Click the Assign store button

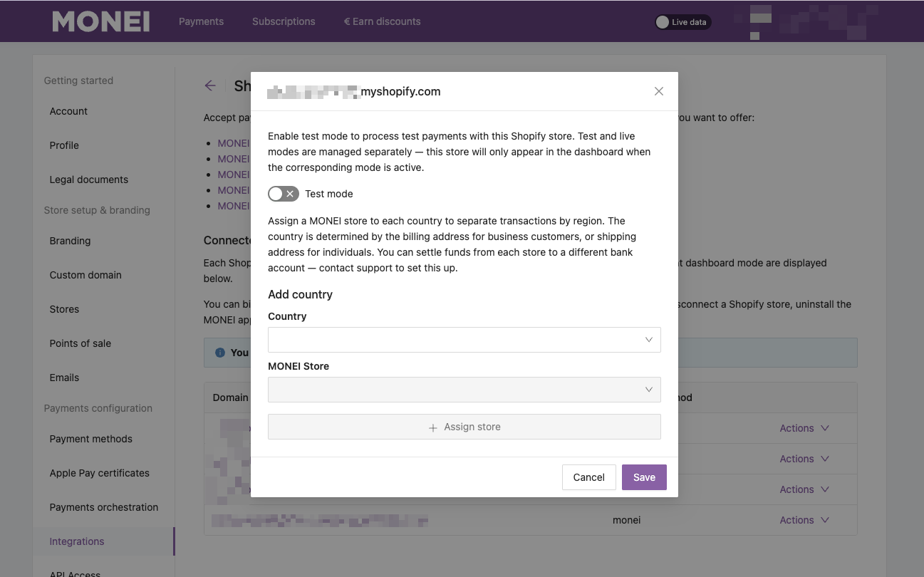click(464, 427)
